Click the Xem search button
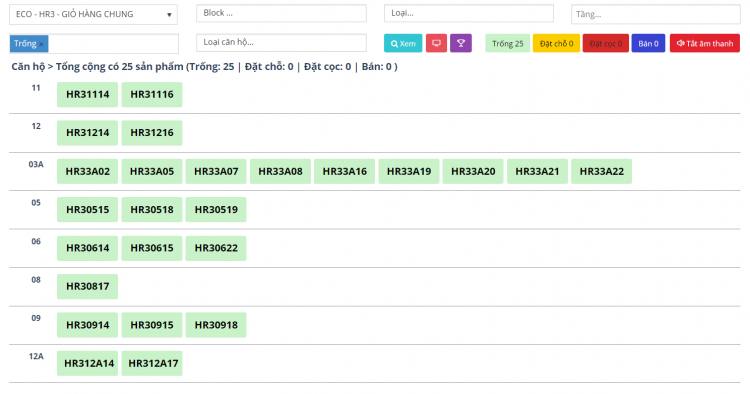This screenshot has width=750, height=394. (x=403, y=44)
